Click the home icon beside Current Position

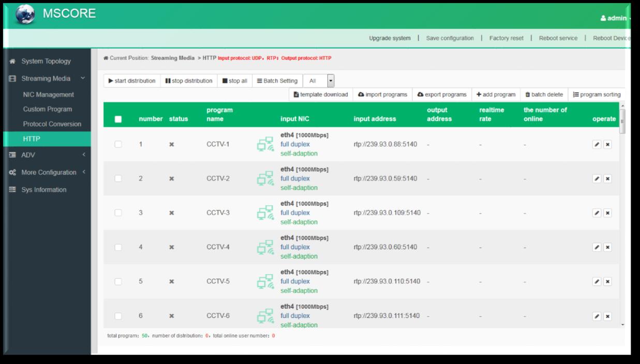click(106, 58)
